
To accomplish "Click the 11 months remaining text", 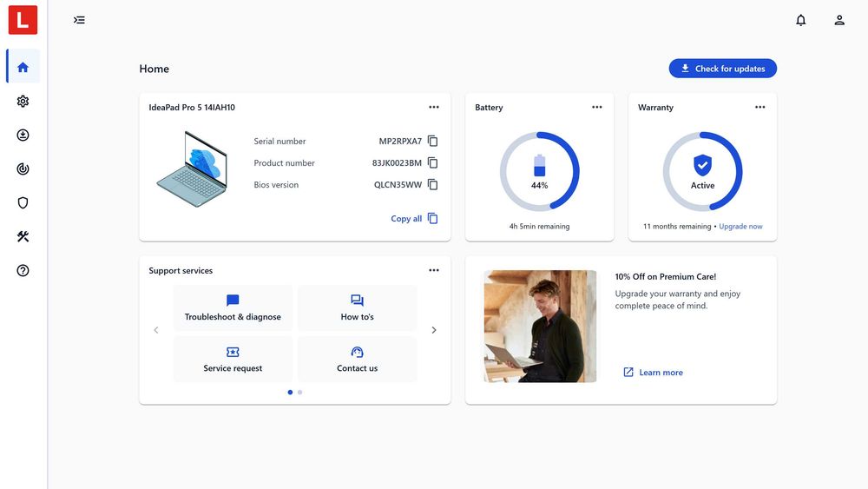I will tap(677, 227).
